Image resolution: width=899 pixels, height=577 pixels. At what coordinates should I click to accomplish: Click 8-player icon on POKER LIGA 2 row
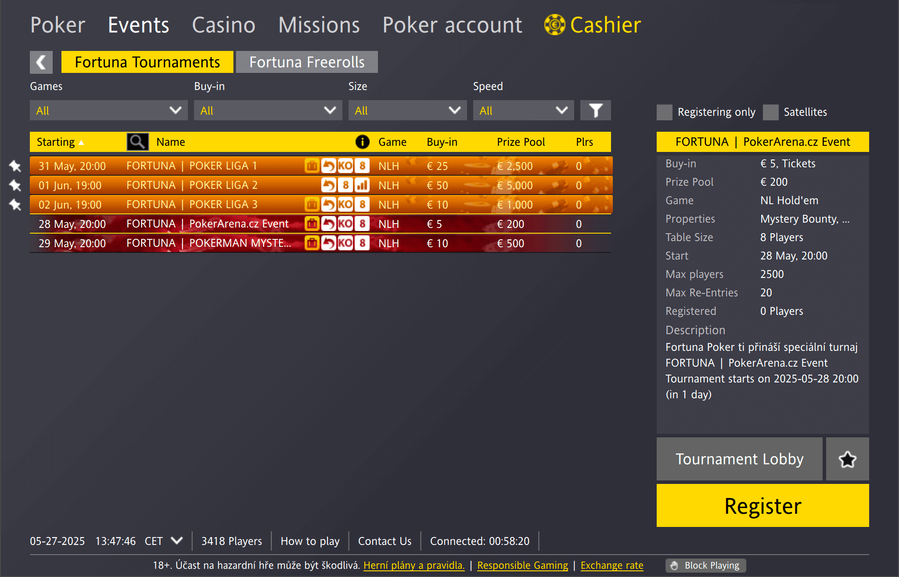point(345,185)
